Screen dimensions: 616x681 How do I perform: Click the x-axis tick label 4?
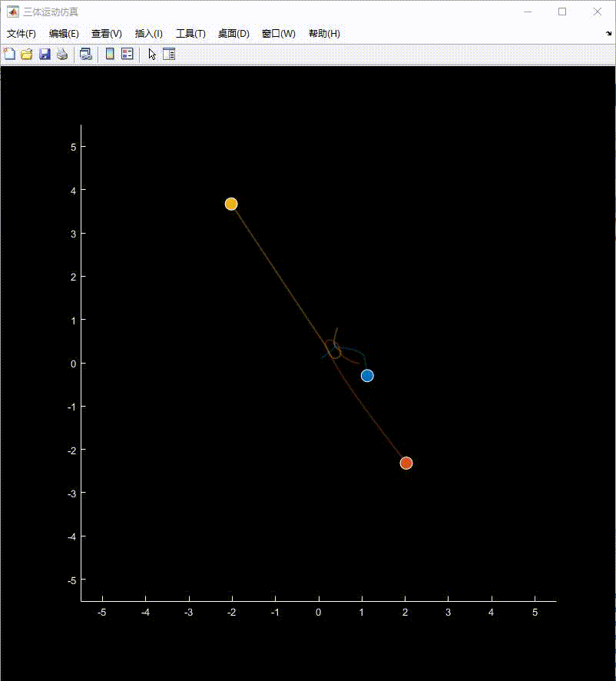491,613
